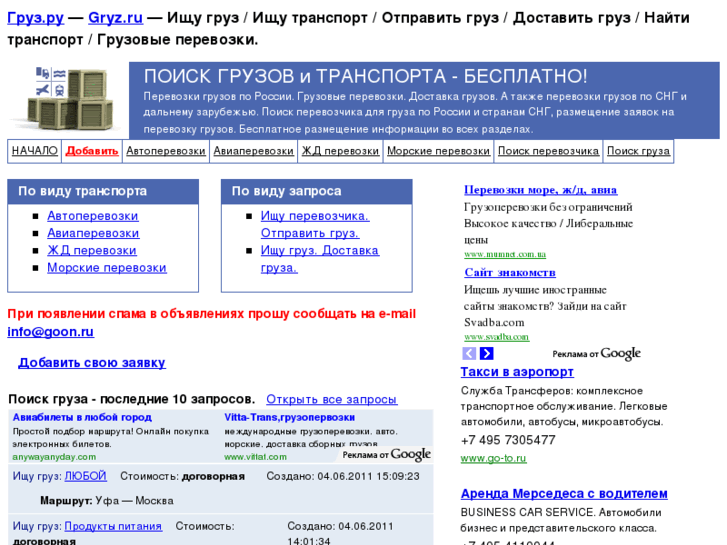
Task: Open Авиабилеты в любой город ad
Action: point(82,417)
